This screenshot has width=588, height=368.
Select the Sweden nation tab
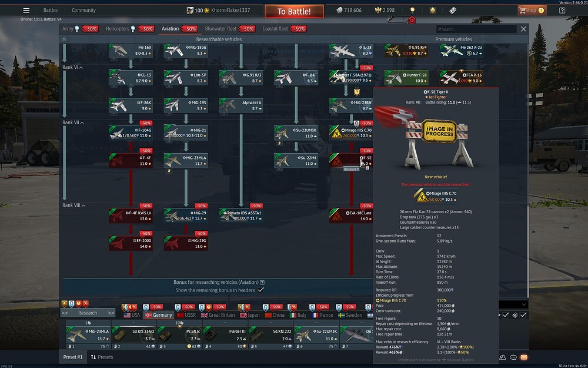(350, 315)
